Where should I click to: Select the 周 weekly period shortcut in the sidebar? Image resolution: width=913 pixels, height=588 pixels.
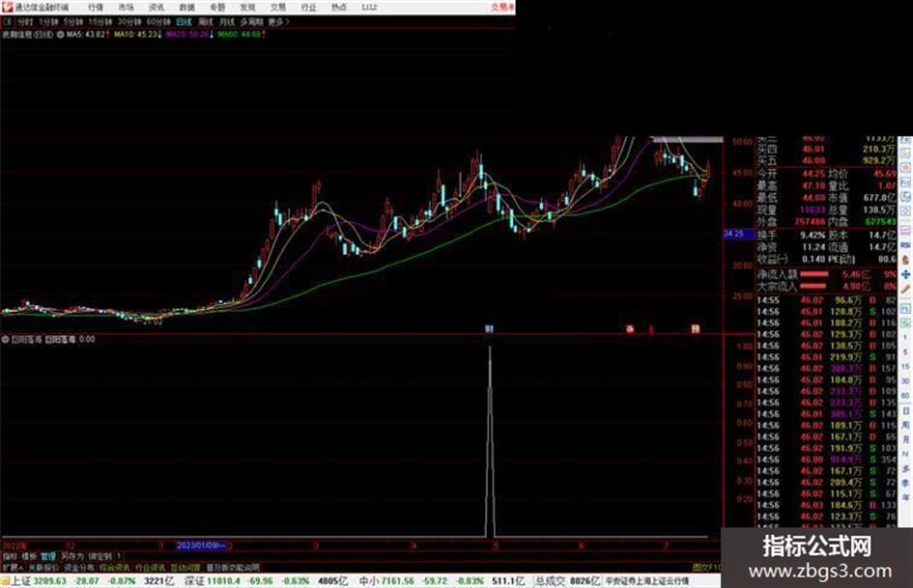(905, 425)
